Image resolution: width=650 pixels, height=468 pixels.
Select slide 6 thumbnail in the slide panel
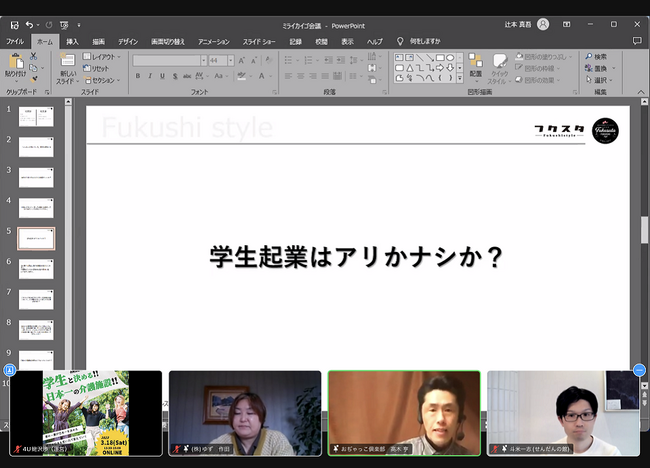[x=36, y=269]
